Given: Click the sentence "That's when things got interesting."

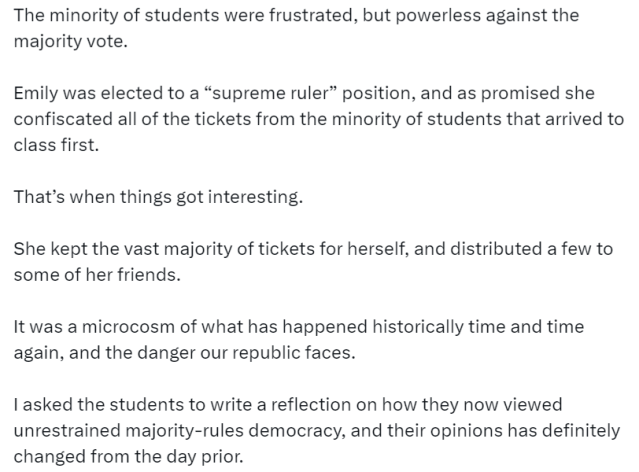Looking at the screenshot, I should click(157, 196).
